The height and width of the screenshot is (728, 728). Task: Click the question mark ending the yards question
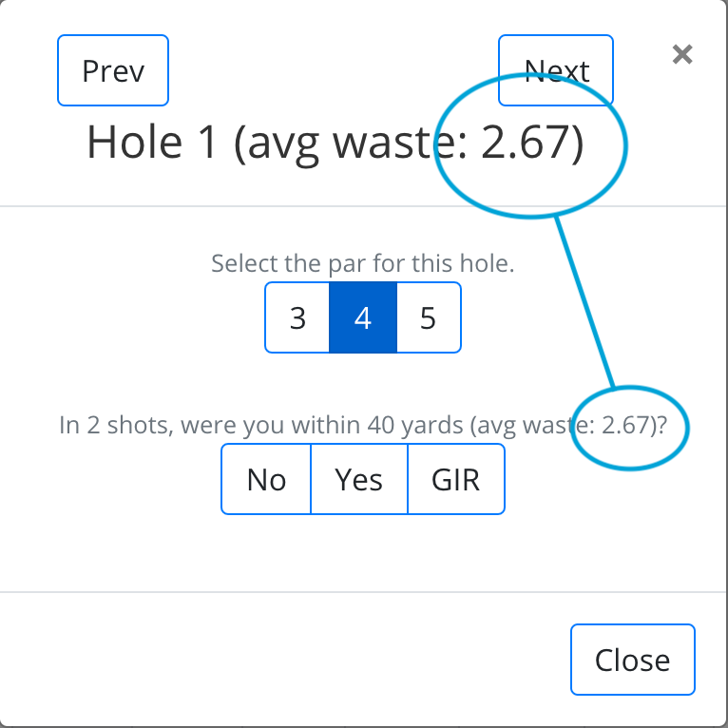pos(661,425)
